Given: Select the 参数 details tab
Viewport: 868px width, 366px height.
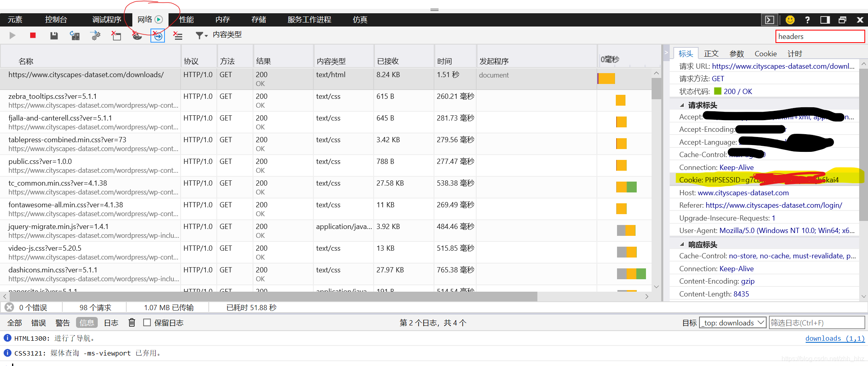Looking at the screenshot, I should tap(737, 53).
